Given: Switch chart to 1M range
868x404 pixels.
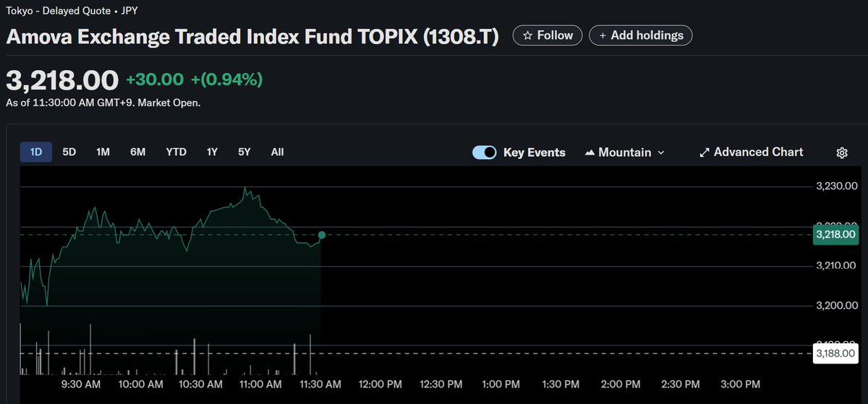Looking at the screenshot, I should (103, 152).
